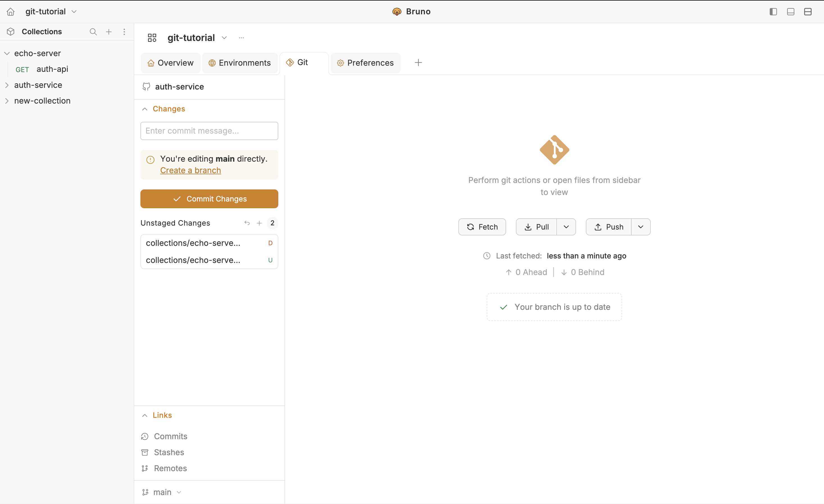Switch to the Overview tab

(x=170, y=63)
